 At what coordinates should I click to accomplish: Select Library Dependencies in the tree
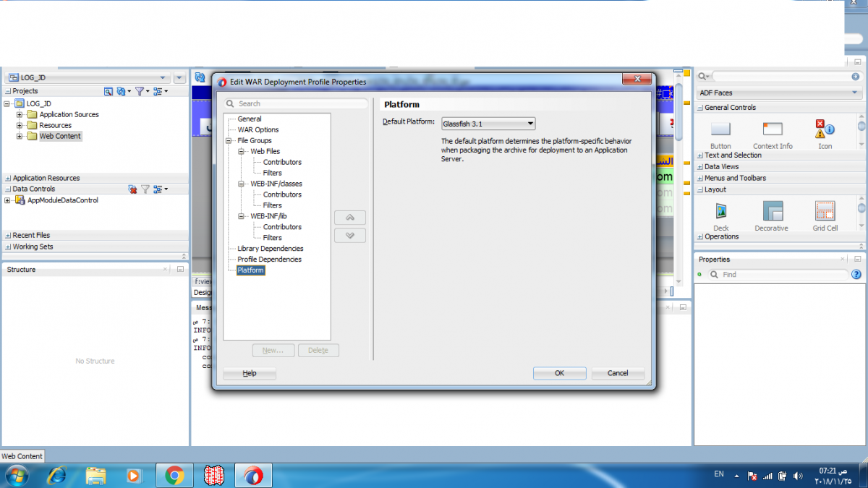coord(271,249)
